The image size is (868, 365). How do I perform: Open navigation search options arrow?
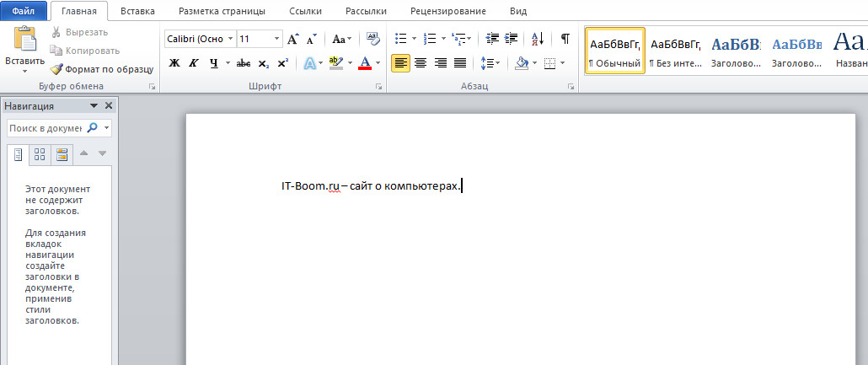pyautogui.click(x=107, y=128)
